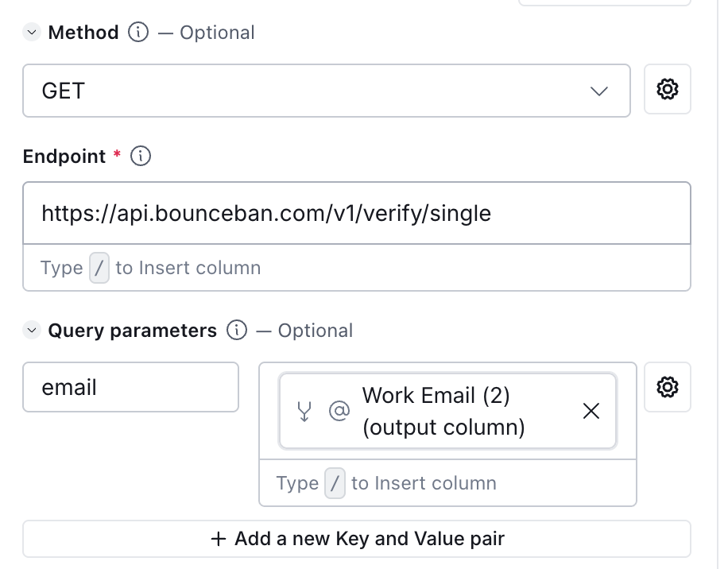This screenshot has height=569, width=728.
Task: Click the info icon next to Method
Action: (138, 33)
